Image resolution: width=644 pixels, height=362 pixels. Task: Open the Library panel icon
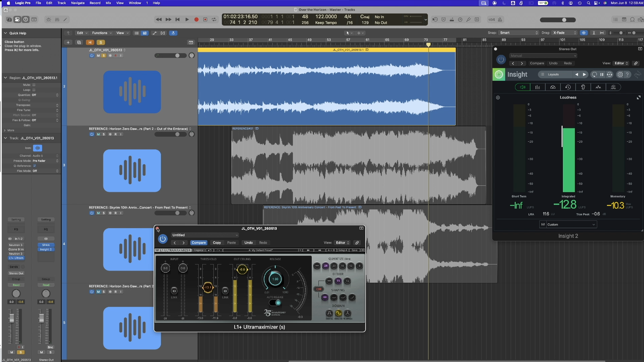pyautogui.click(x=9, y=20)
